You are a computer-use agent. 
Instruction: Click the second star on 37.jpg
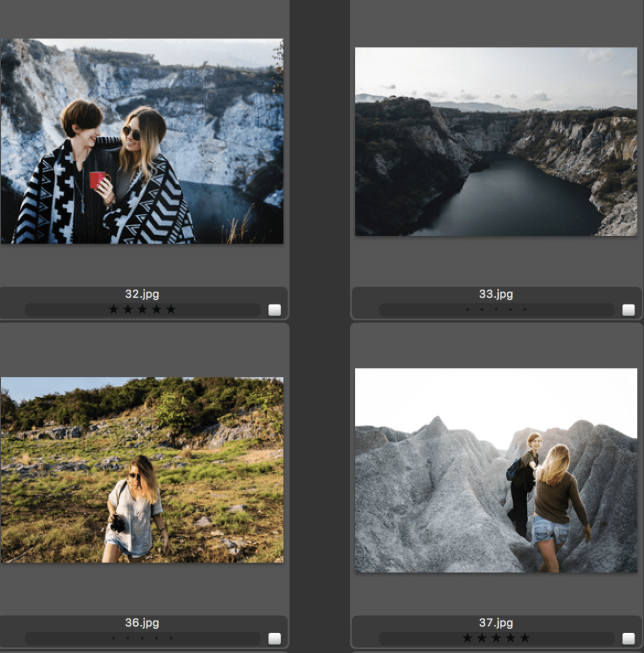click(x=482, y=638)
